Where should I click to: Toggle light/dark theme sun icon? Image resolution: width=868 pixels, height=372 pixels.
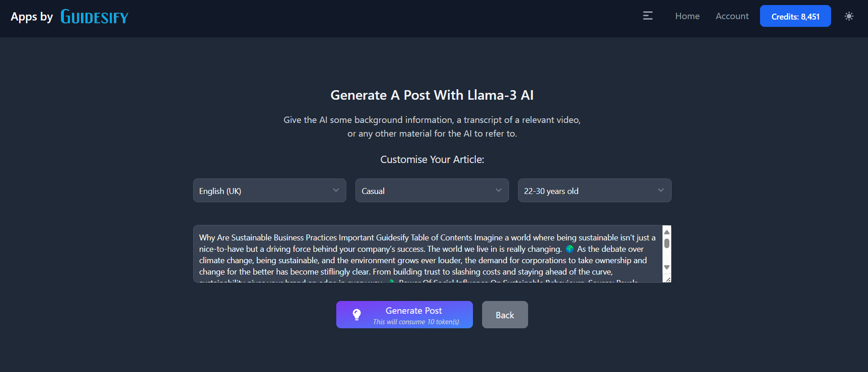coord(849,16)
